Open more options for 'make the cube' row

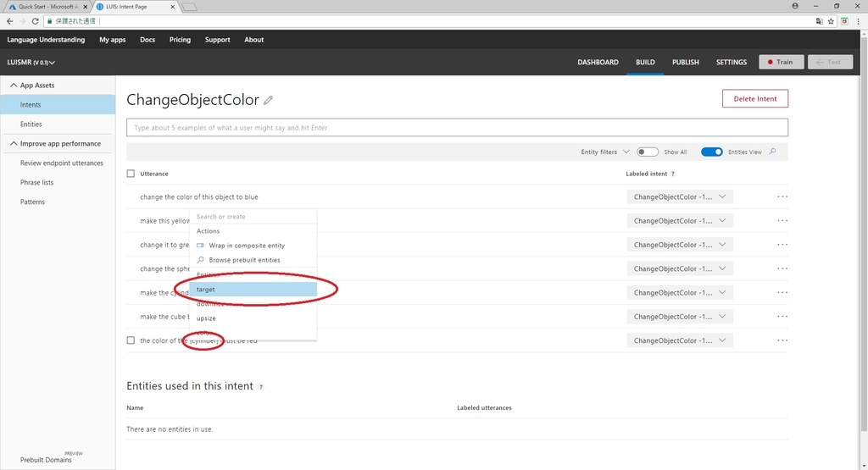coord(782,316)
